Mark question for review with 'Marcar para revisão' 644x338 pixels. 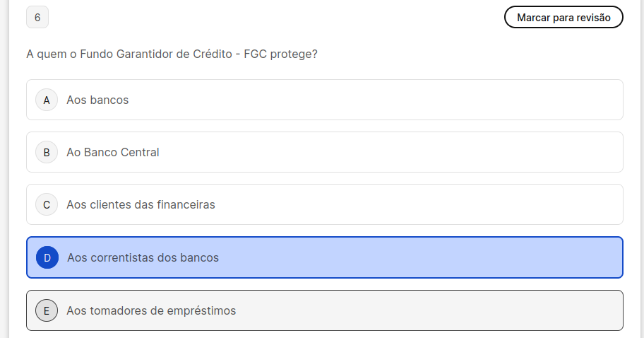coord(563,18)
